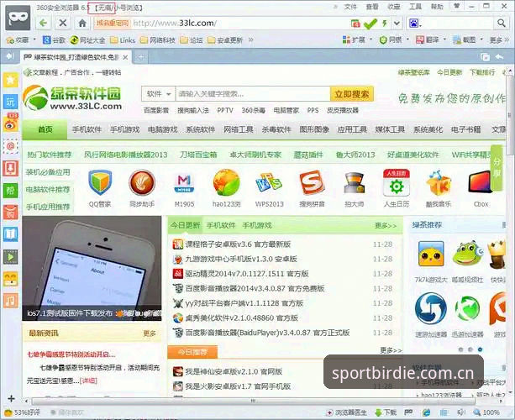Expand the bookmarks bar overflow chevron
Viewport: 515px width, 420px height.
tap(251, 40)
